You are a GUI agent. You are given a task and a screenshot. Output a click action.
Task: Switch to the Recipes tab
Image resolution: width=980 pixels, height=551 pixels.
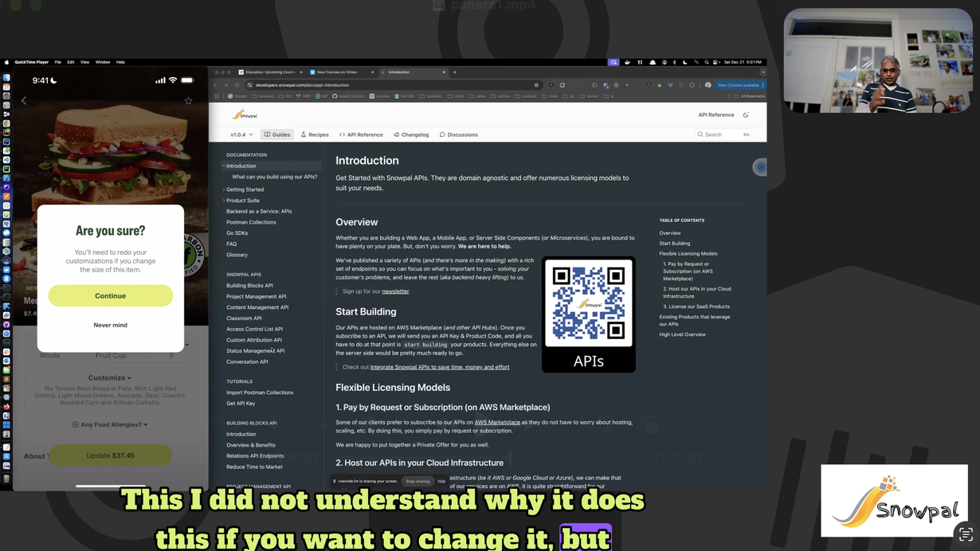coord(315,135)
